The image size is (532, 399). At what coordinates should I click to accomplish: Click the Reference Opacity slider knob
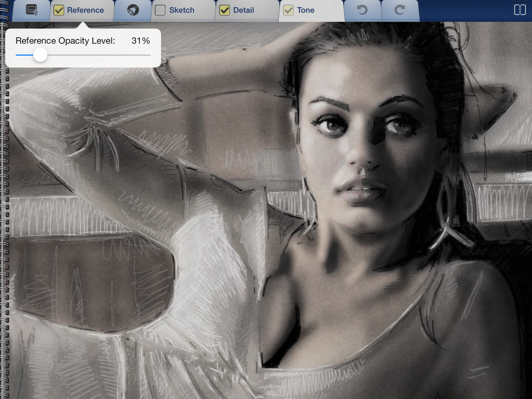pyautogui.click(x=40, y=55)
